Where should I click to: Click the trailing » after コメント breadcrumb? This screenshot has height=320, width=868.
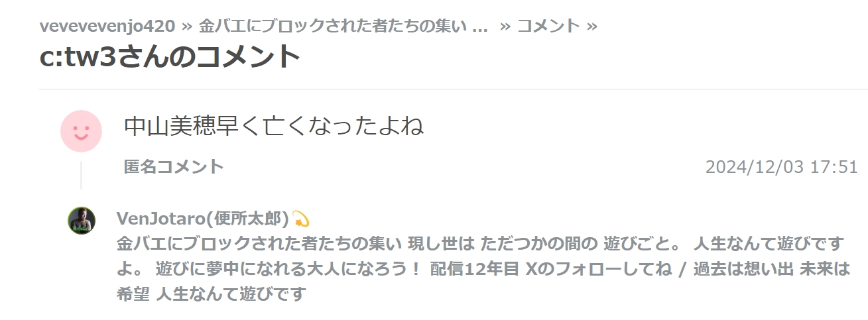tap(592, 26)
